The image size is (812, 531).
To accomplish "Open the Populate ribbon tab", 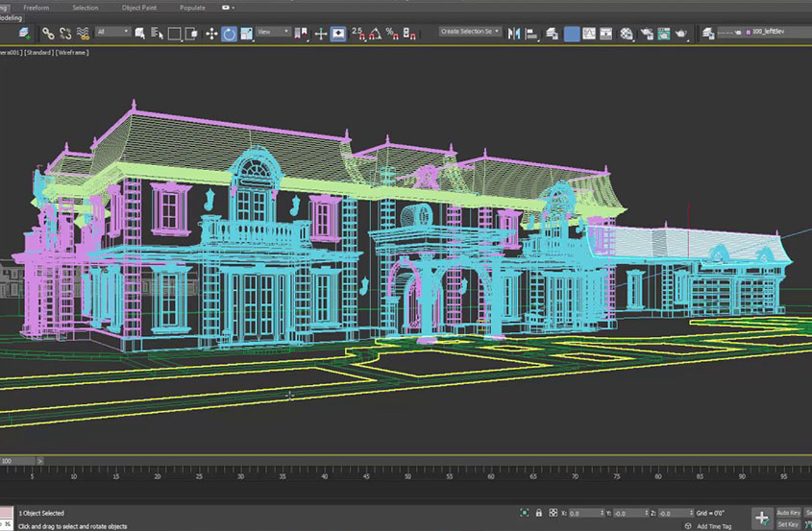I will coord(192,8).
